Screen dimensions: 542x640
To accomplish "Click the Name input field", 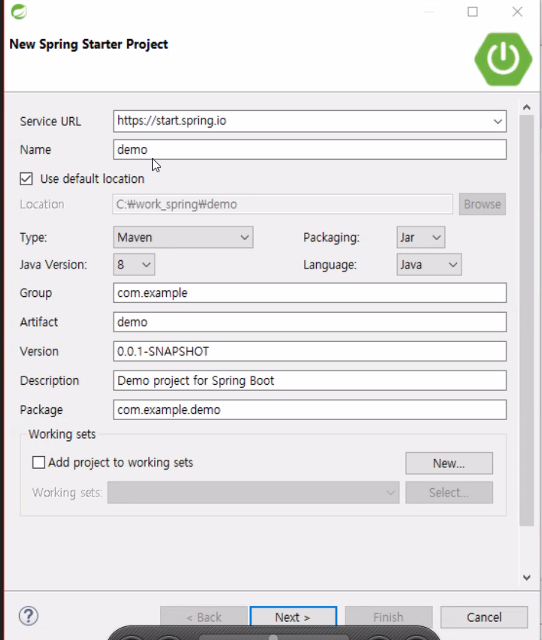I will tap(310, 149).
